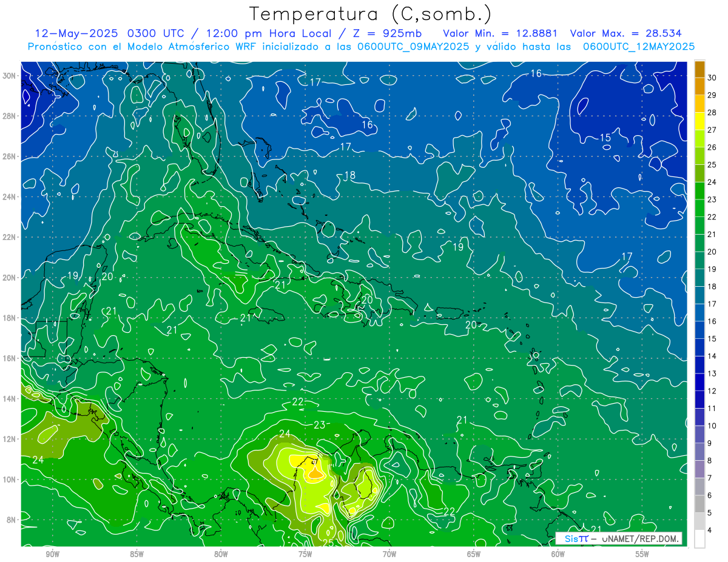Click the colorbar swatch between 12 and 13
Viewport: 728px width, 562px height.
699,383
